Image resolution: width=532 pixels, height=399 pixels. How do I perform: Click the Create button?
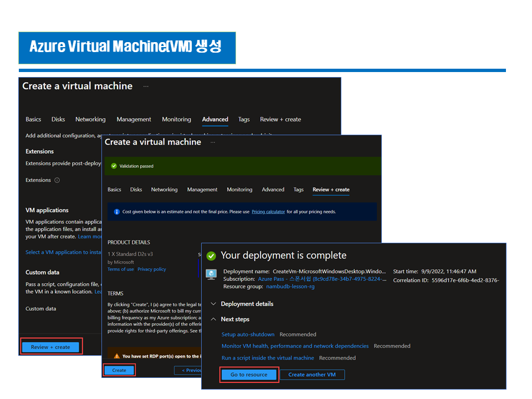[x=119, y=370]
